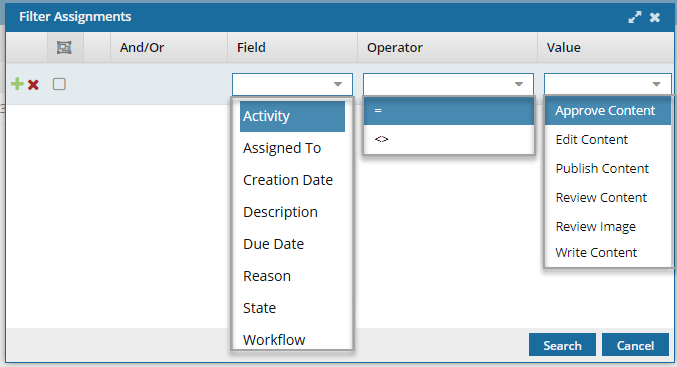Delete the filter row using red X icon
677x367 pixels.
click(x=33, y=85)
